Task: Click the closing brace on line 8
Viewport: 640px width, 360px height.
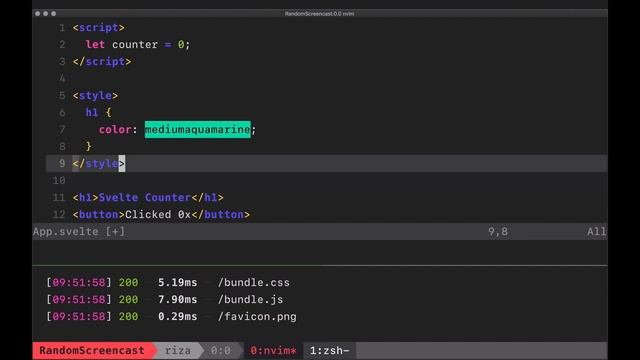Action: (89, 146)
